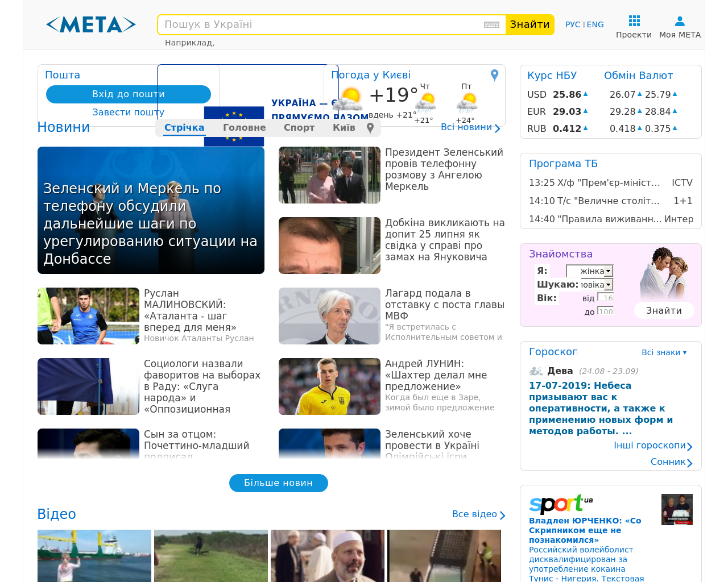Open the Проекти grid icon
The image size is (728, 582).
coord(634,20)
